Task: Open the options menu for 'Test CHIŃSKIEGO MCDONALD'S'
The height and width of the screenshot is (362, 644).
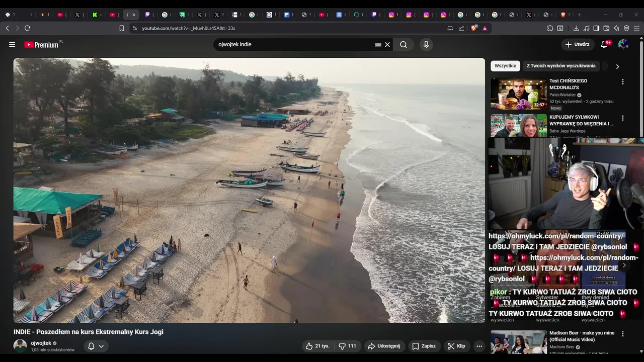Action: click(623, 82)
